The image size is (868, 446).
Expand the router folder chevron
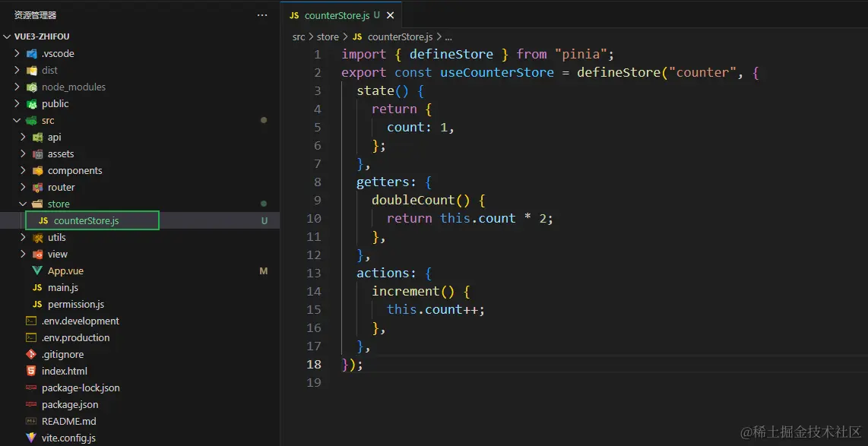coord(23,187)
